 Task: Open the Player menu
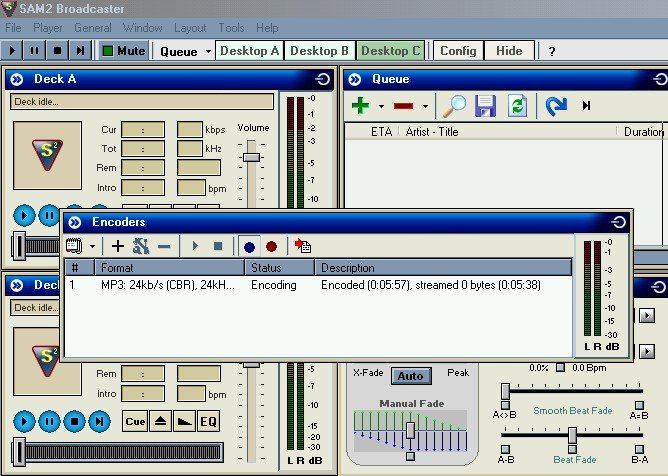48,28
